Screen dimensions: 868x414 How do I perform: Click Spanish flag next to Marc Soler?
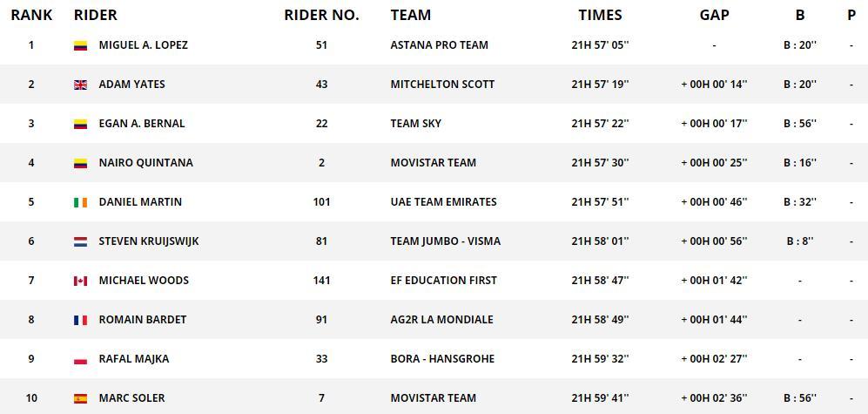[x=80, y=398]
